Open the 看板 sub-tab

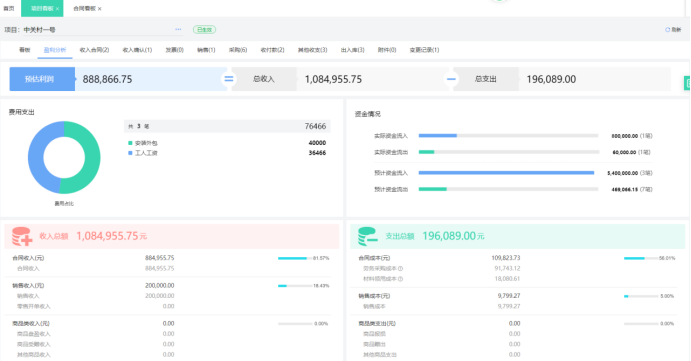coord(25,50)
